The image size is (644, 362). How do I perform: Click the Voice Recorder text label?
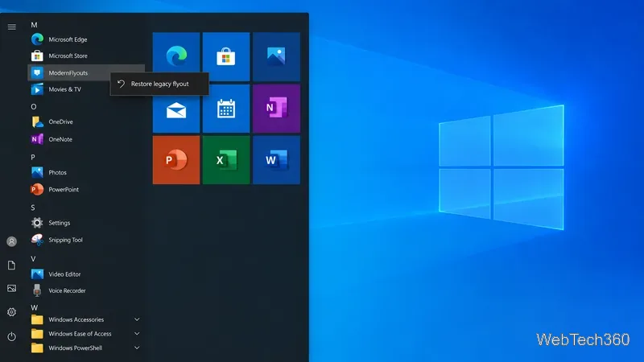click(x=67, y=290)
